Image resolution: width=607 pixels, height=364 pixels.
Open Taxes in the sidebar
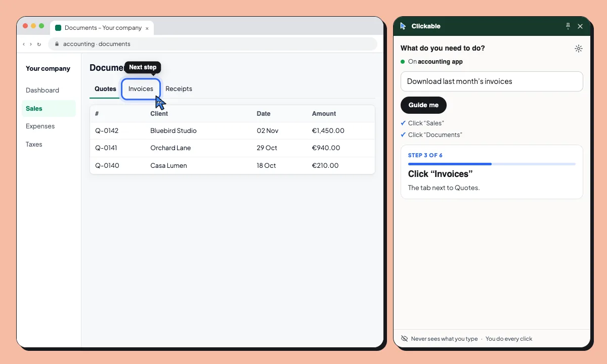pos(34,144)
